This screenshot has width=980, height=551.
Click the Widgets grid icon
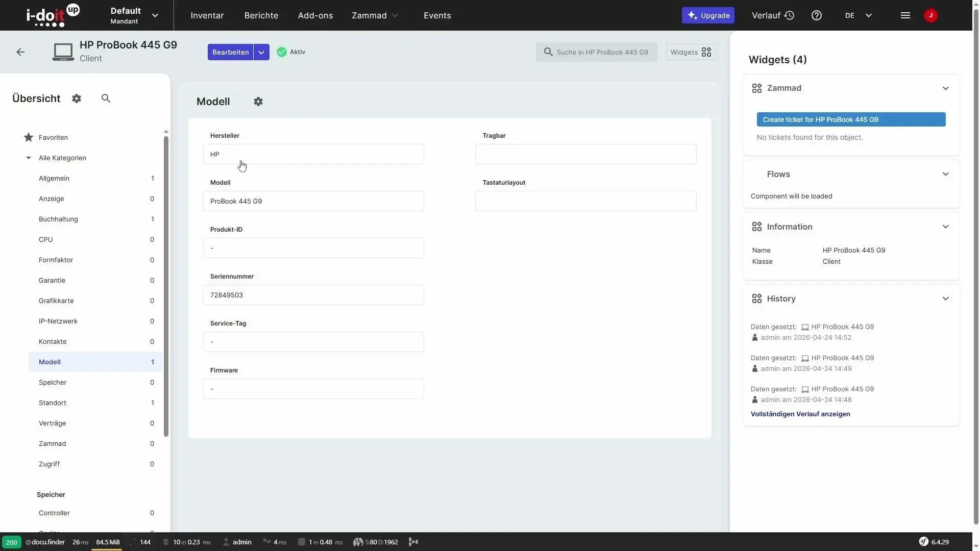pos(706,52)
